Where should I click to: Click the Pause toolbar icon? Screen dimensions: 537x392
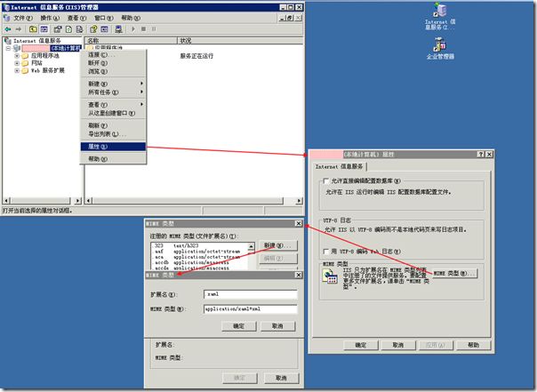tap(154, 29)
